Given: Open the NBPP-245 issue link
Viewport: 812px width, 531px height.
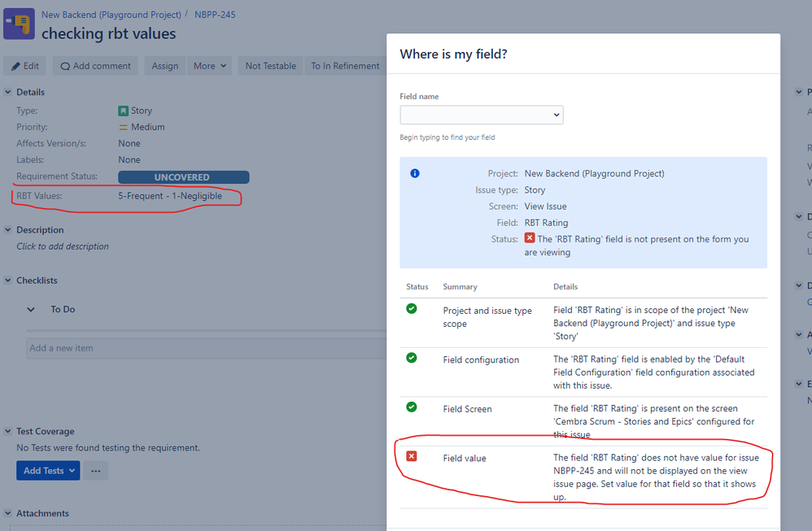Looking at the screenshot, I should click(215, 15).
